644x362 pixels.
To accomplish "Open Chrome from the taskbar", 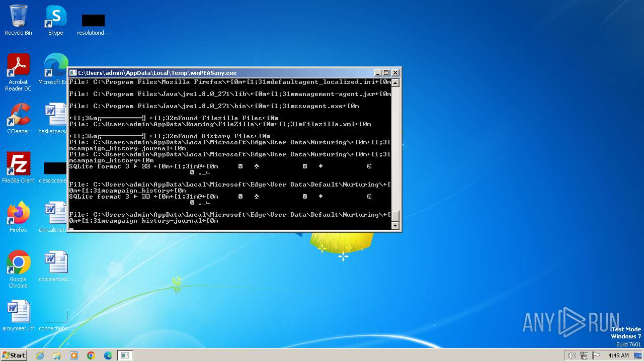I will 91,355.
